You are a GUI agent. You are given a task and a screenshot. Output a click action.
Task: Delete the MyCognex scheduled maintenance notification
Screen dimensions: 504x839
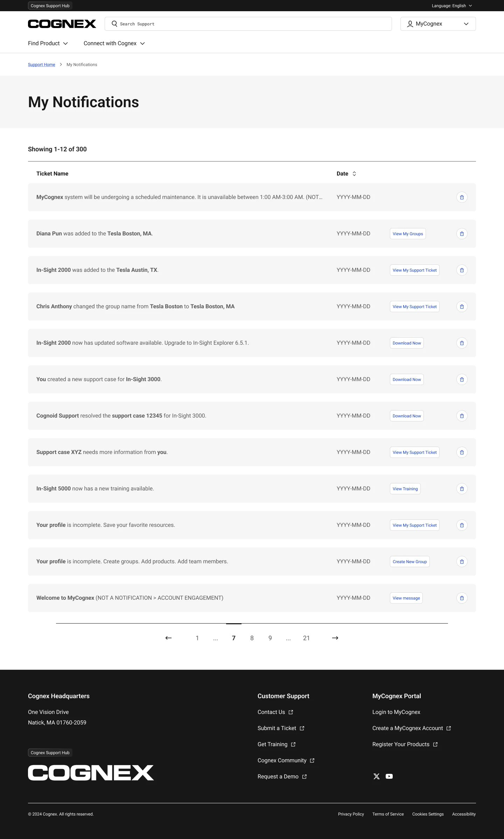tap(462, 197)
